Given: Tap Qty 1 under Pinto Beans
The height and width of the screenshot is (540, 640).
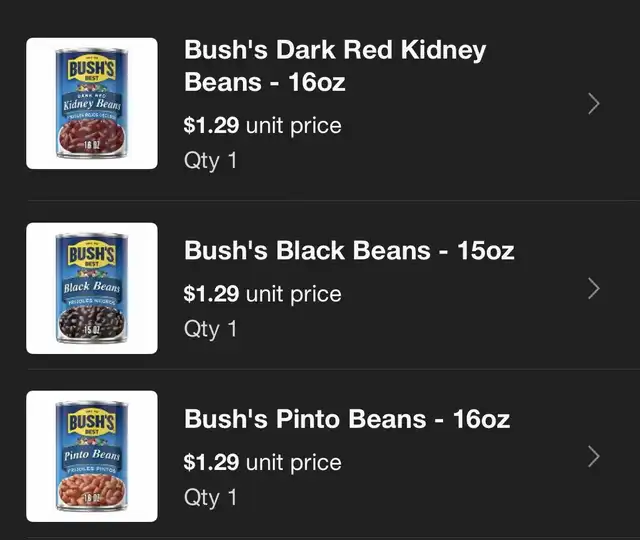Looking at the screenshot, I should (210, 496).
